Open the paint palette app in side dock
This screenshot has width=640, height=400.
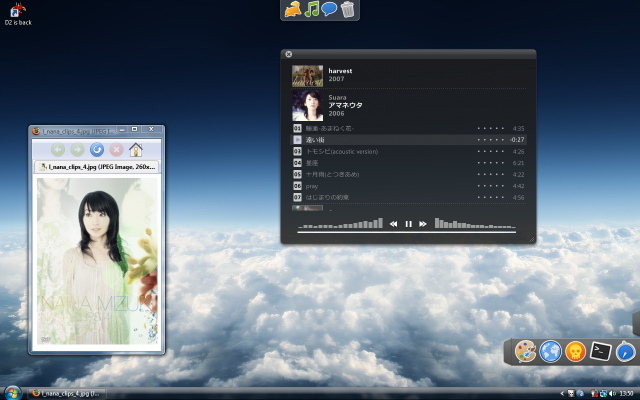point(525,351)
